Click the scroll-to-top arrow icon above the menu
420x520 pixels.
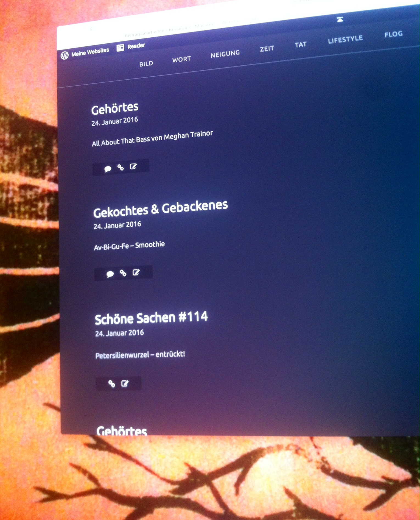click(x=340, y=19)
